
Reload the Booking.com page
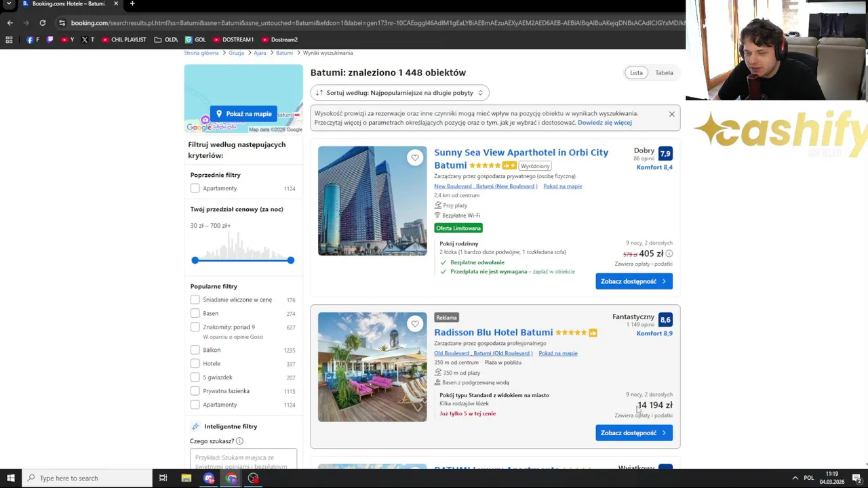pyautogui.click(x=42, y=22)
